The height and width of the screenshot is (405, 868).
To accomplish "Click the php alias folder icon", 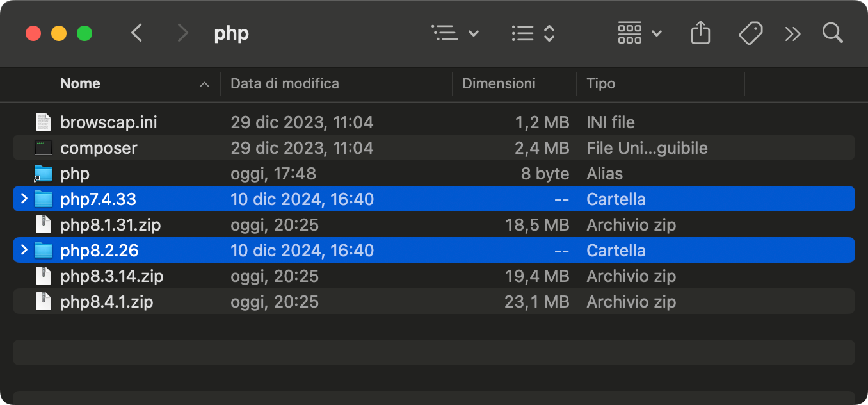I will tap(43, 174).
